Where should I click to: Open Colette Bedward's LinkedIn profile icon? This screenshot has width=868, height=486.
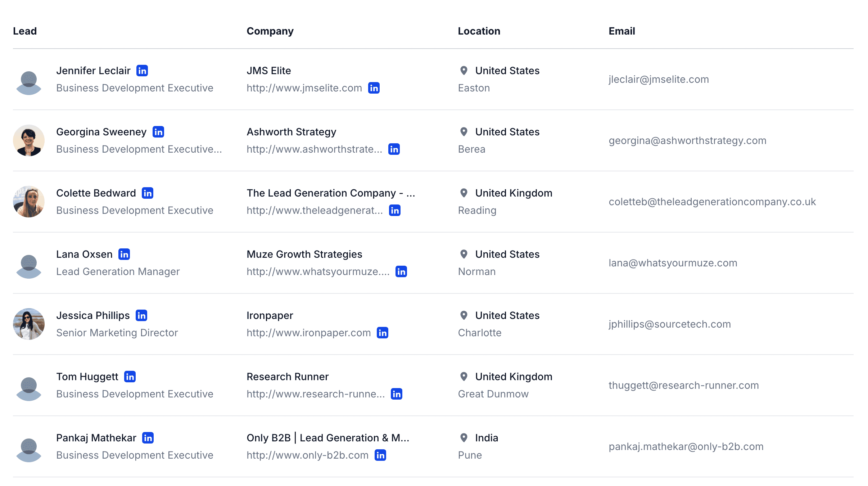click(148, 193)
